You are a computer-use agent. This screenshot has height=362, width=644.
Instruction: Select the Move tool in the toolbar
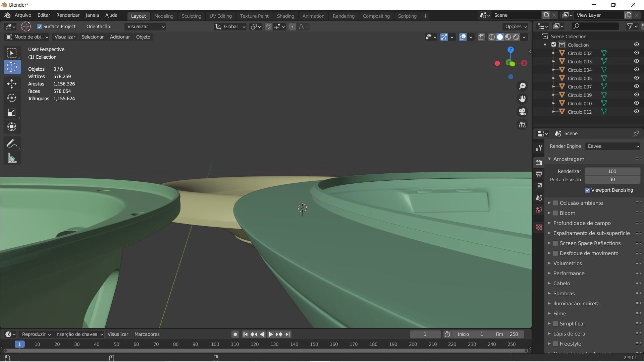(12, 83)
